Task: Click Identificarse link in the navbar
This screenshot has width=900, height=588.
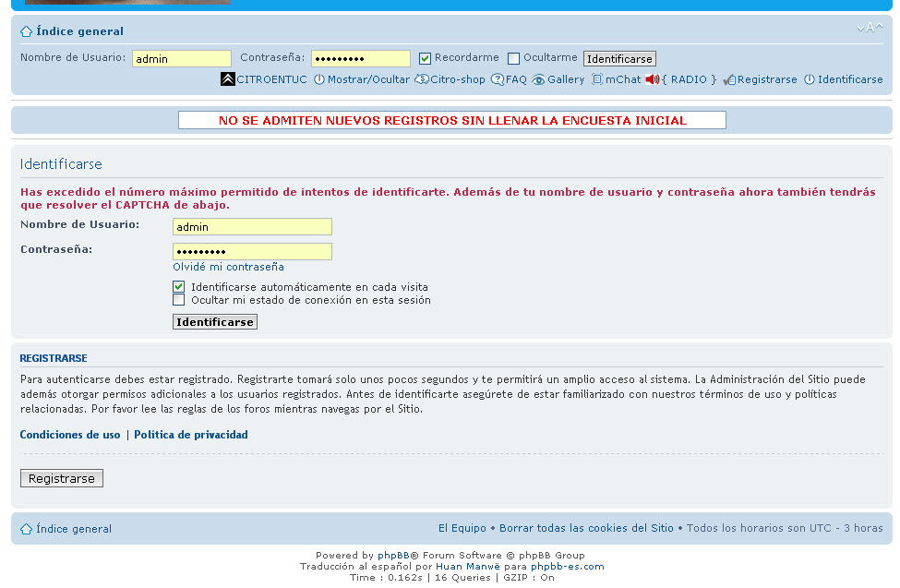Action: point(850,79)
